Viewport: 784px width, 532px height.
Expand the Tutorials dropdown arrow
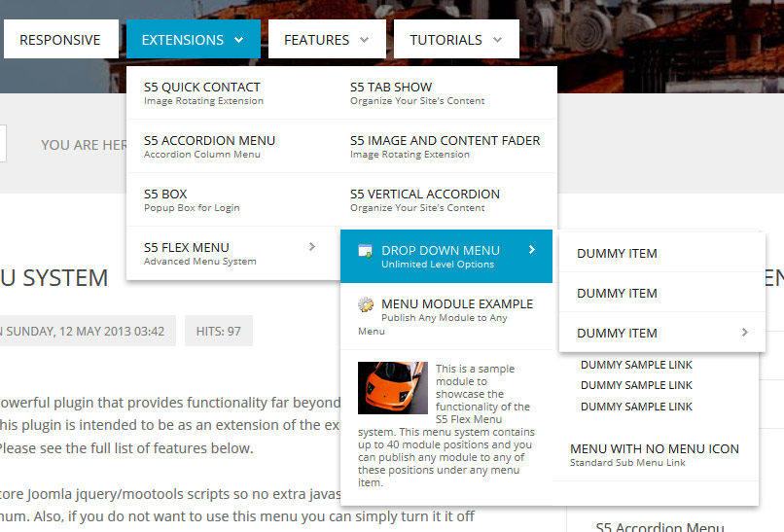click(498, 40)
